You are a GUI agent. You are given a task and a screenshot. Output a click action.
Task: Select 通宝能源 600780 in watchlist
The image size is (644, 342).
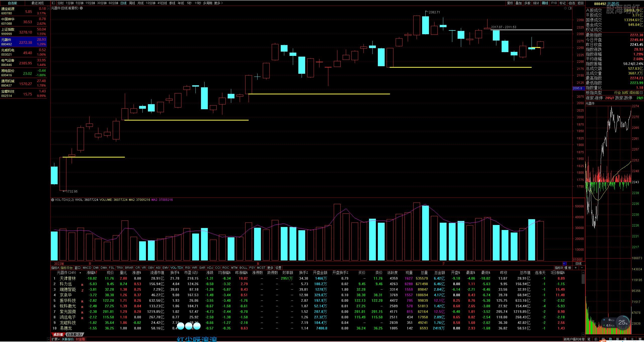pos(23,11)
